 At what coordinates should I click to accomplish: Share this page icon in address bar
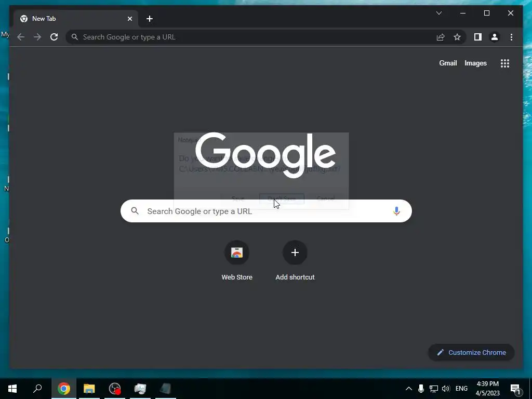pos(441,37)
